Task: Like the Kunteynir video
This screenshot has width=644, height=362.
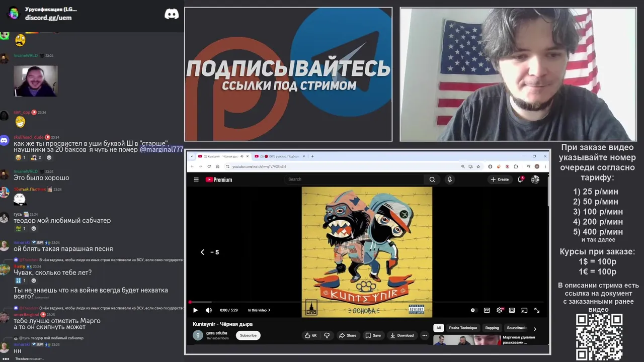Action: [311, 335]
